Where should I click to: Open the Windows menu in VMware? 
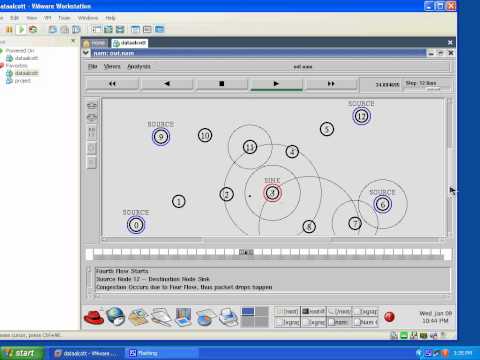coord(88,18)
